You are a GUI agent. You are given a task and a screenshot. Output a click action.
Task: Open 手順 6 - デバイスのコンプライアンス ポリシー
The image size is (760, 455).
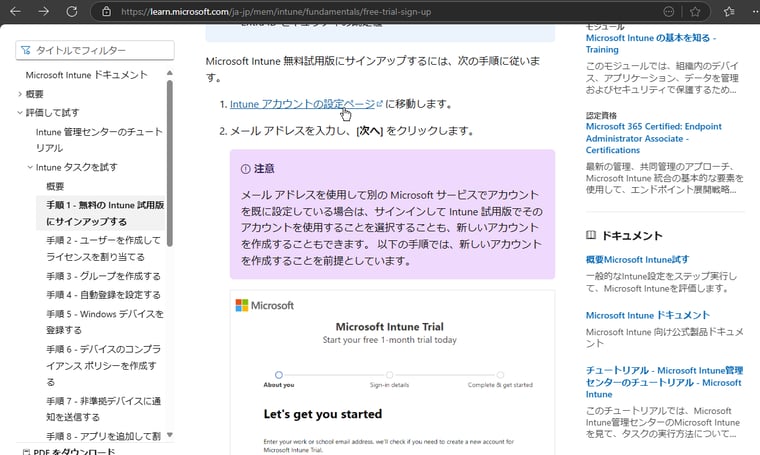coord(103,365)
